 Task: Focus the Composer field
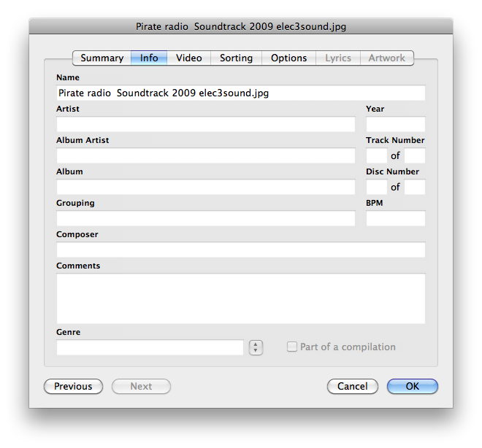tap(241, 250)
